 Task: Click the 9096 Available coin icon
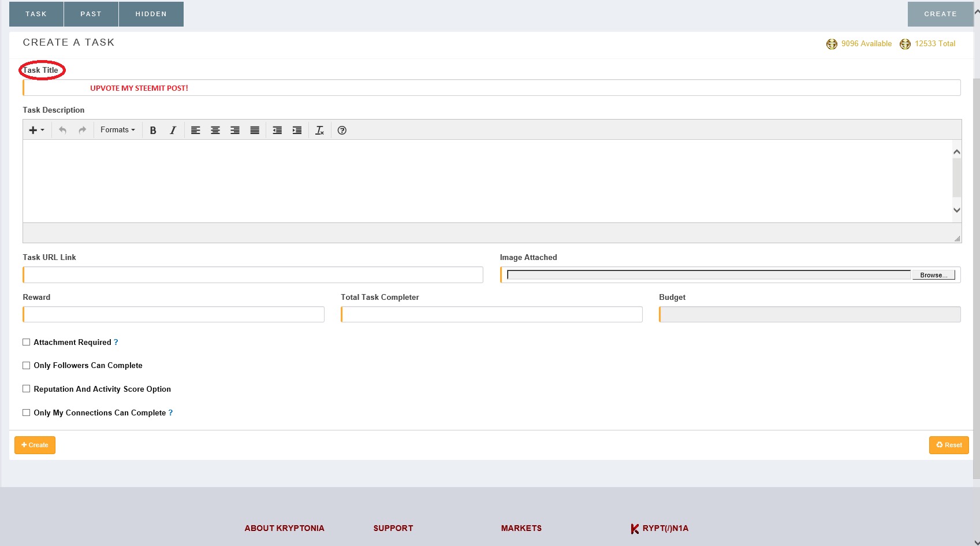click(x=832, y=44)
